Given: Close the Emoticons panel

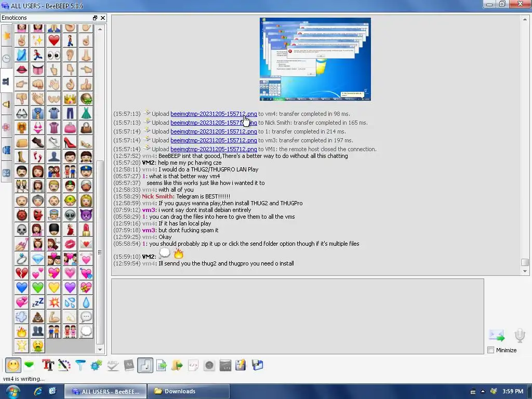Looking at the screenshot, I should pyautogui.click(x=103, y=18).
